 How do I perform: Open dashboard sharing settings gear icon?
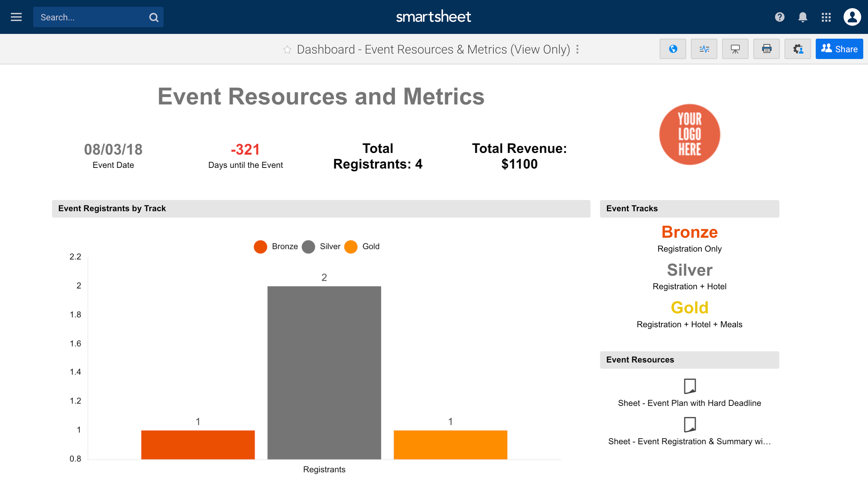[x=798, y=49]
